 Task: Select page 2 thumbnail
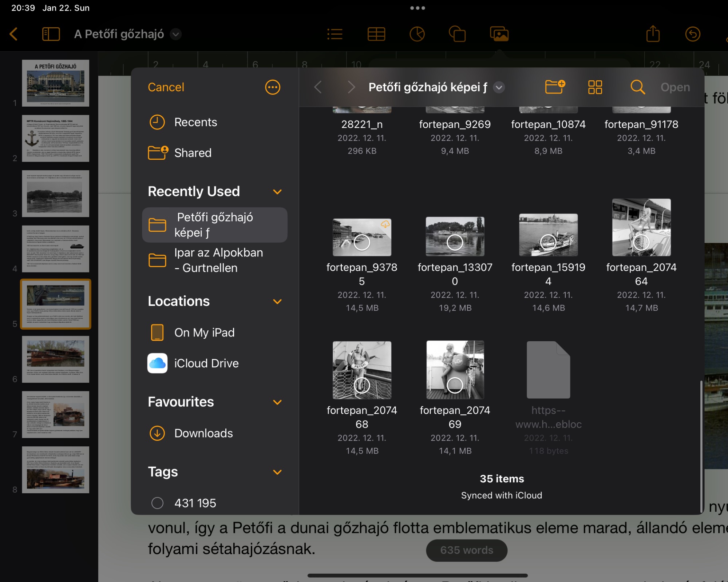[55, 138]
